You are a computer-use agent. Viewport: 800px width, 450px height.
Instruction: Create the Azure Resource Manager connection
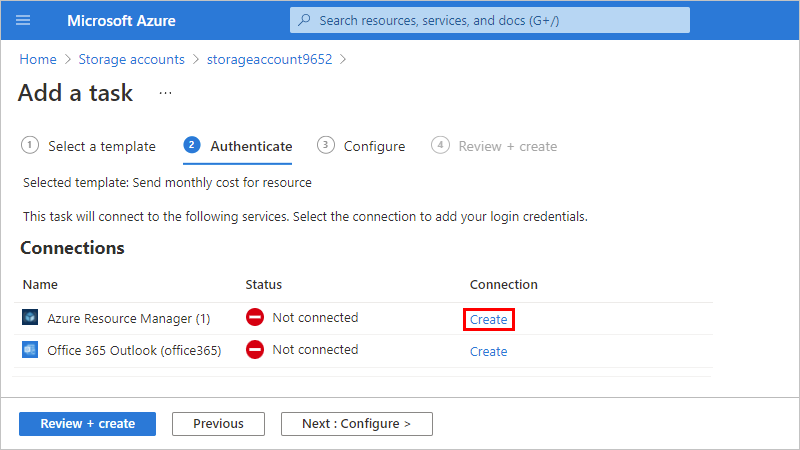tap(488, 319)
